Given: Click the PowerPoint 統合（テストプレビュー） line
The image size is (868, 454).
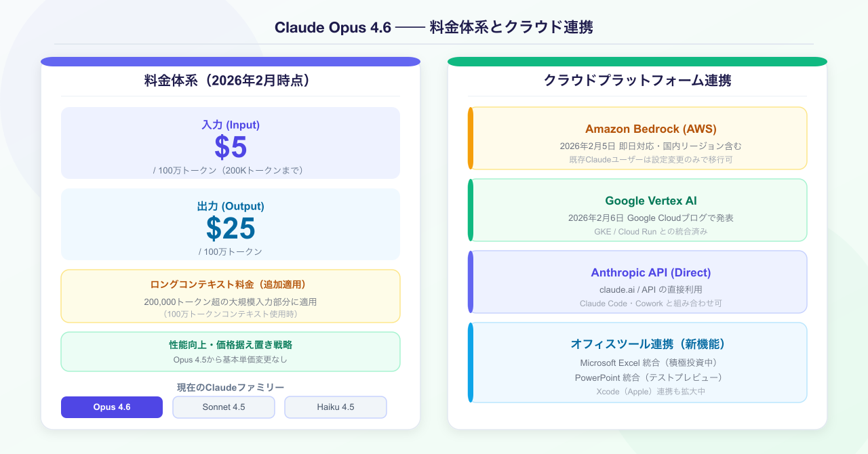Looking at the screenshot, I should point(650,377).
